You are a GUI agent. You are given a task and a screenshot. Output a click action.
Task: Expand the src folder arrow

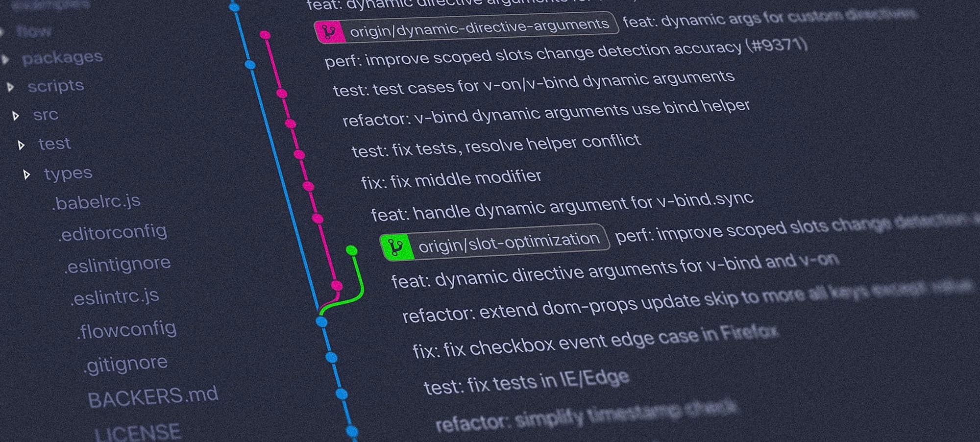tap(16, 116)
